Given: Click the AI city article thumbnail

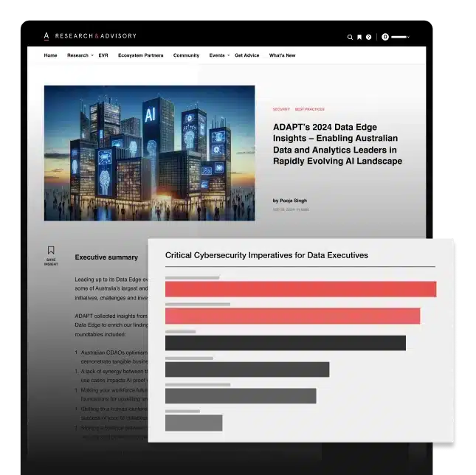Looking at the screenshot, I should click(x=149, y=153).
